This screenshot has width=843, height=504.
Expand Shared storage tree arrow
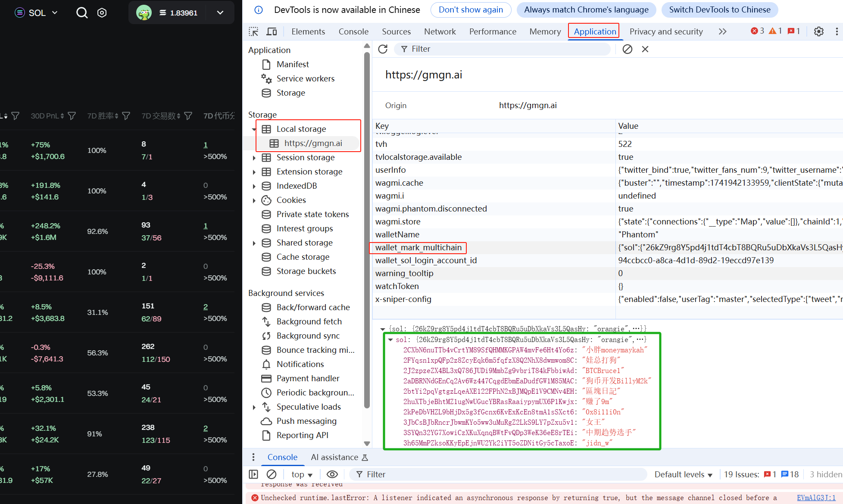(x=254, y=243)
